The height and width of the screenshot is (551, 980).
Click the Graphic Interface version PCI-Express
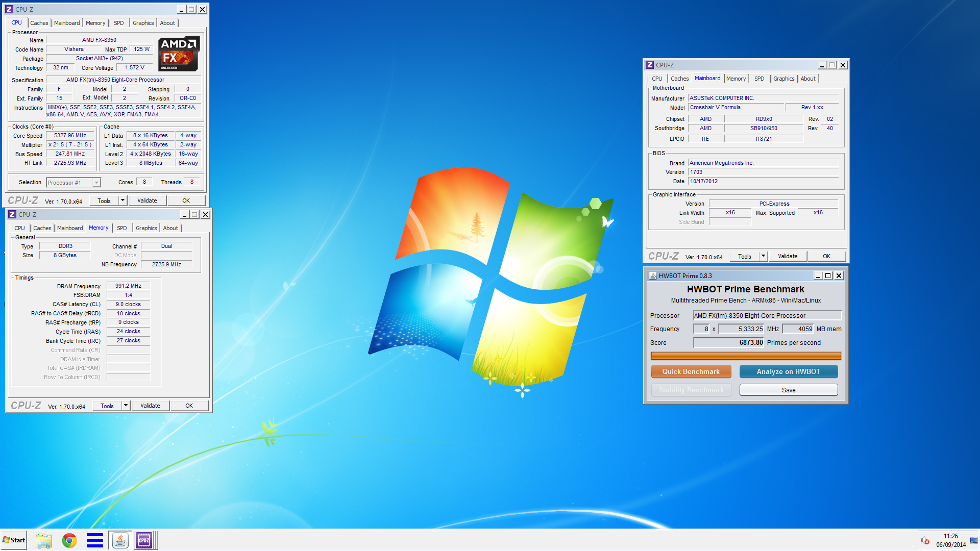pos(774,204)
